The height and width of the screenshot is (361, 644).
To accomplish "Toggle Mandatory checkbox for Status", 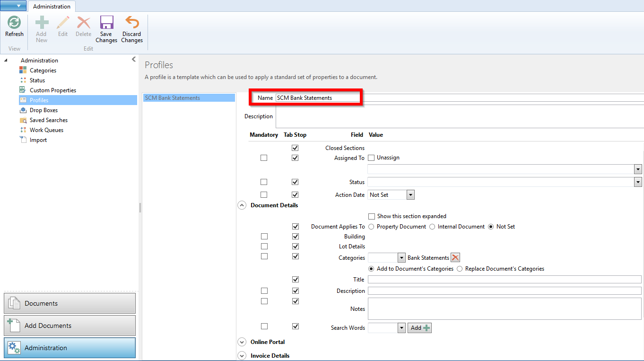I will (264, 182).
